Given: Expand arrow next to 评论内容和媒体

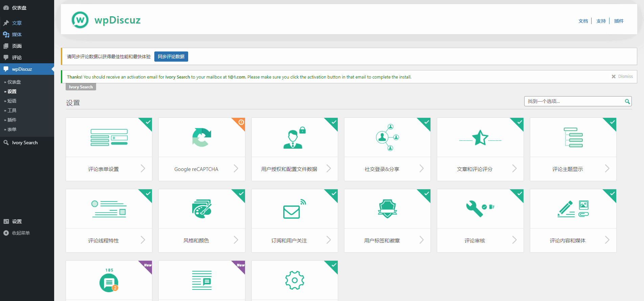Looking at the screenshot, I should 607,240.
